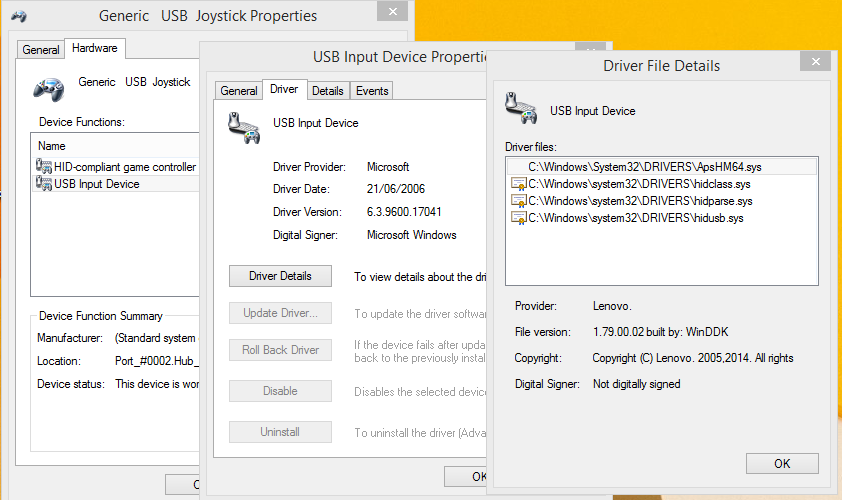Click the Driver Details button
The width and height of the screenshot is (842, 500).
pos(280,276)
